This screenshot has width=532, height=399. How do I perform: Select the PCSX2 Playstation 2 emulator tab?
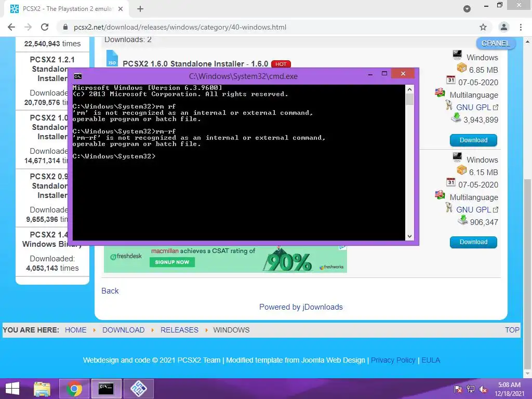(x=66, y=9)
